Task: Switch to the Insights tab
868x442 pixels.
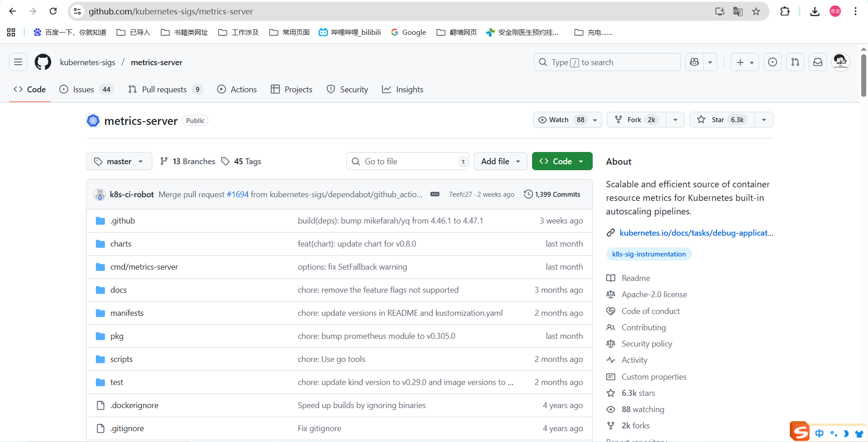Action: [x=403, y=89]
